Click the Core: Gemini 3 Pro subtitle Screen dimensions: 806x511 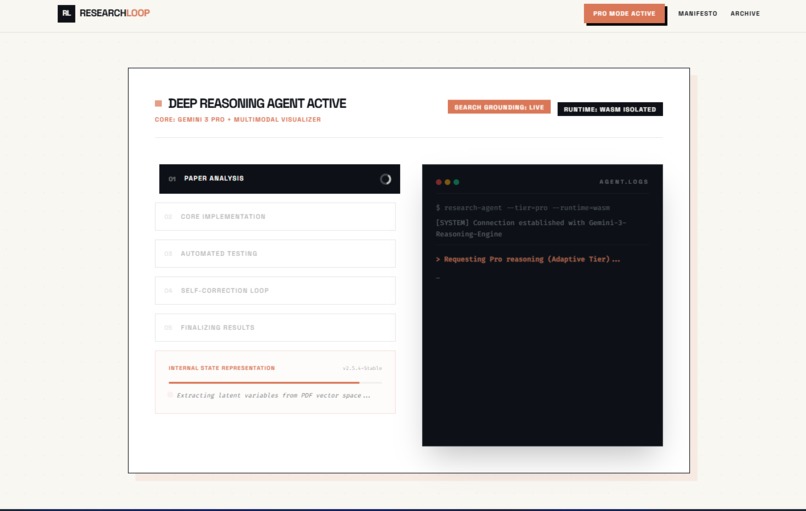[237, 119]
